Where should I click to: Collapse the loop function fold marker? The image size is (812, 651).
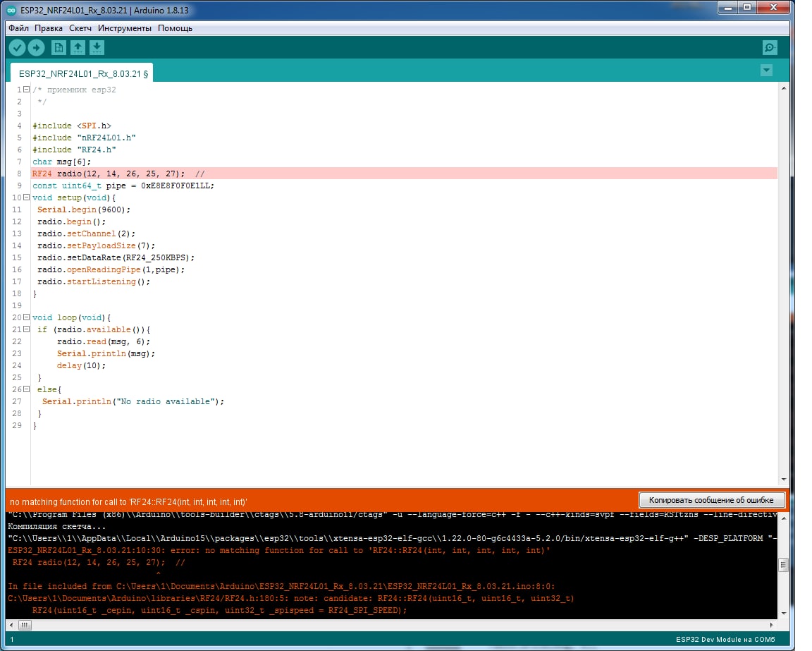(x=26, y=317)
